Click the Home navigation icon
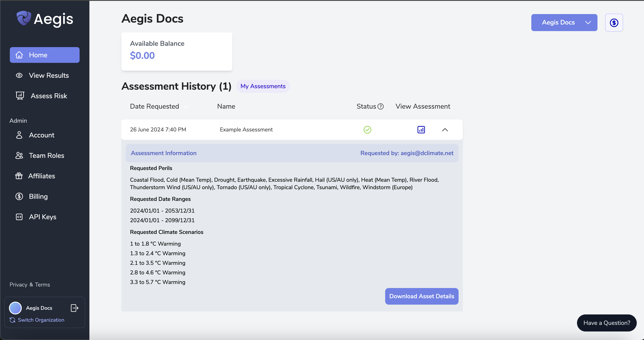 [x=19, y=54]
